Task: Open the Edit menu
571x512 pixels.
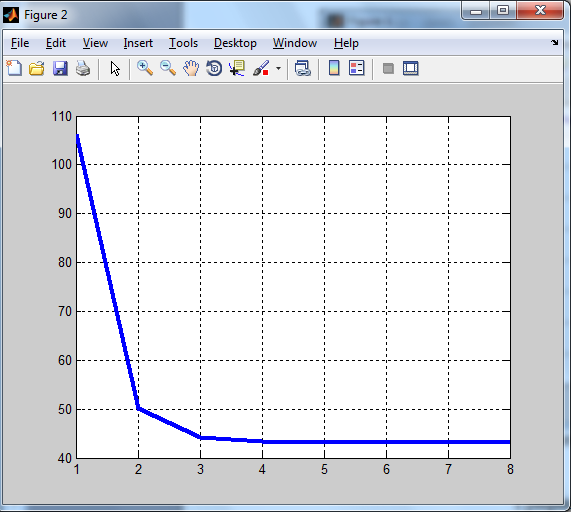Action: [56, 43]
